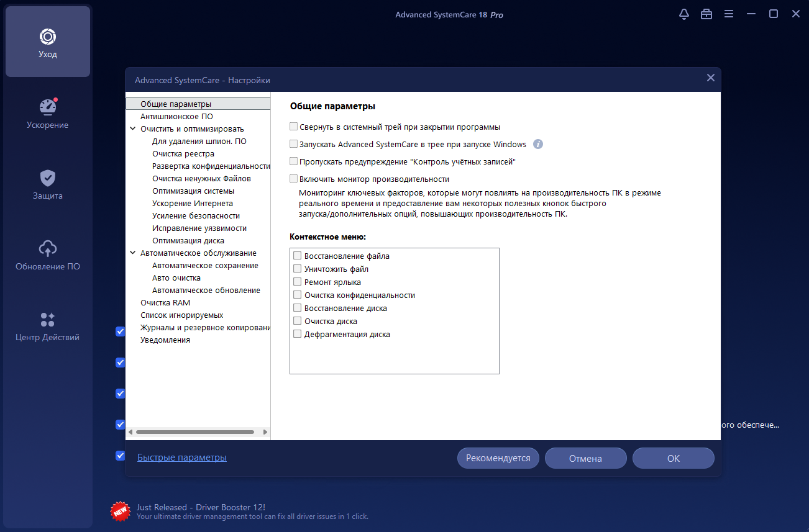Open Обновление ПО cloud update section

(x=48, y=255)
